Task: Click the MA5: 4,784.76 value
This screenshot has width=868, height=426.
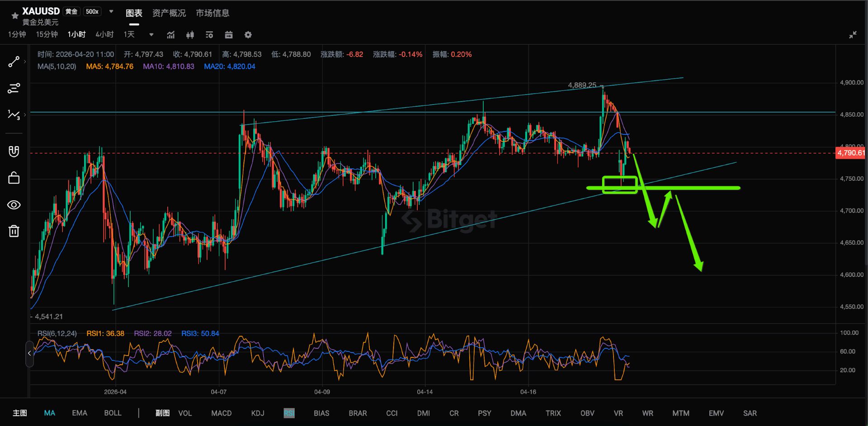Action: pyautogui.click(x=110, y=66)
